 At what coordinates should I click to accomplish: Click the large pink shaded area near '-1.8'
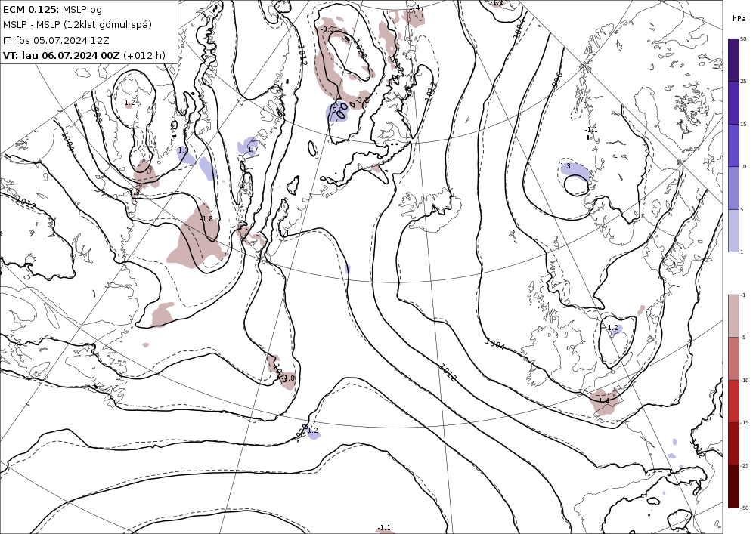click(x=196, y=239)
